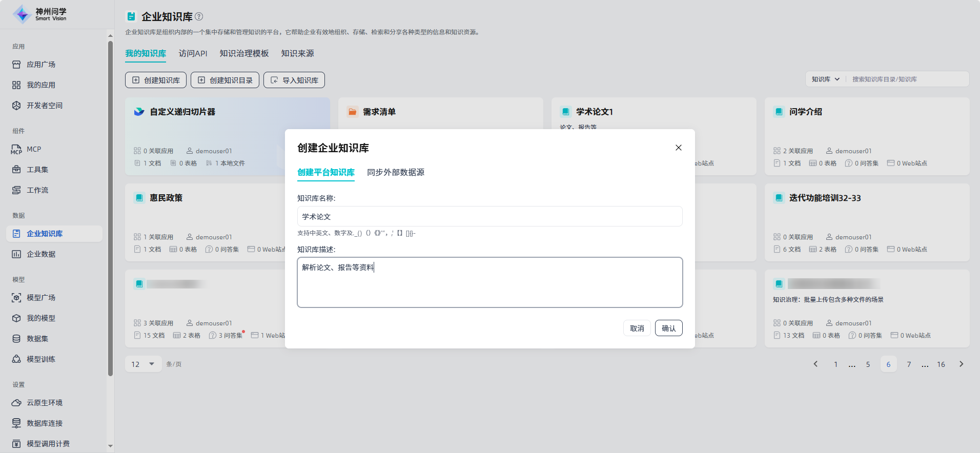
Task: Go to 工具集 in the sidebar
Action: pos(37,170)
